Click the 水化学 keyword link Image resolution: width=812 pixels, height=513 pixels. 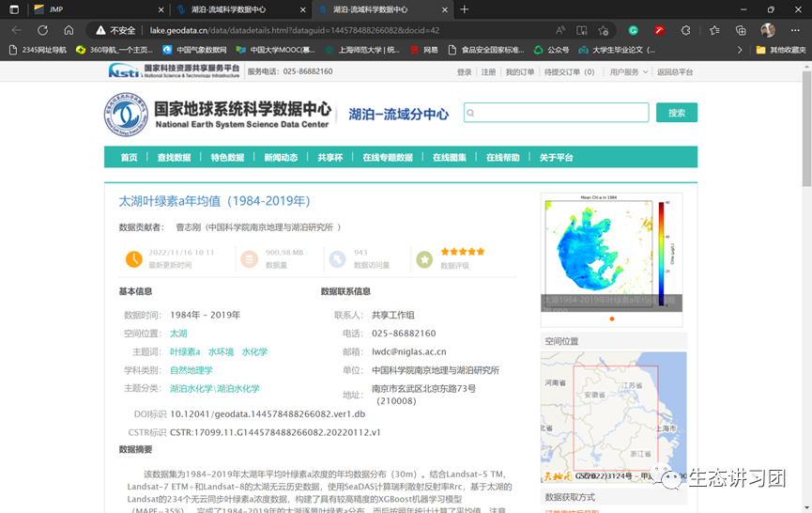[254, 351]
